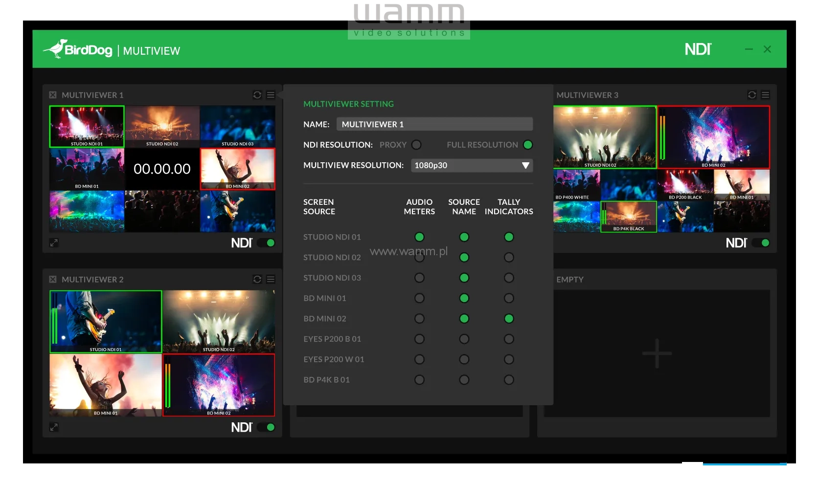Click the NDI logo in the green header
Viewport: 818px width, 504px height.
pos(698,49)
